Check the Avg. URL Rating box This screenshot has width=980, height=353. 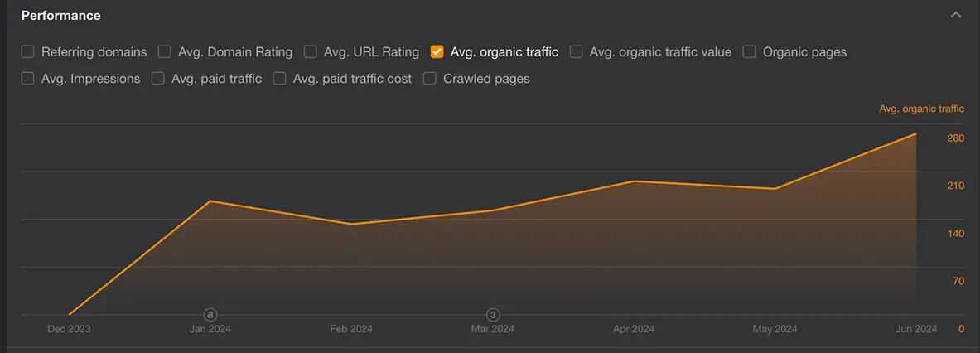pos(311,52)
